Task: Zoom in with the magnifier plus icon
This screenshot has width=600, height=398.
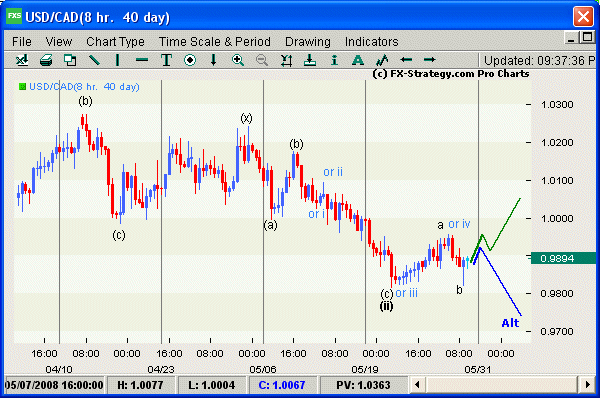Action: (238, 60)
